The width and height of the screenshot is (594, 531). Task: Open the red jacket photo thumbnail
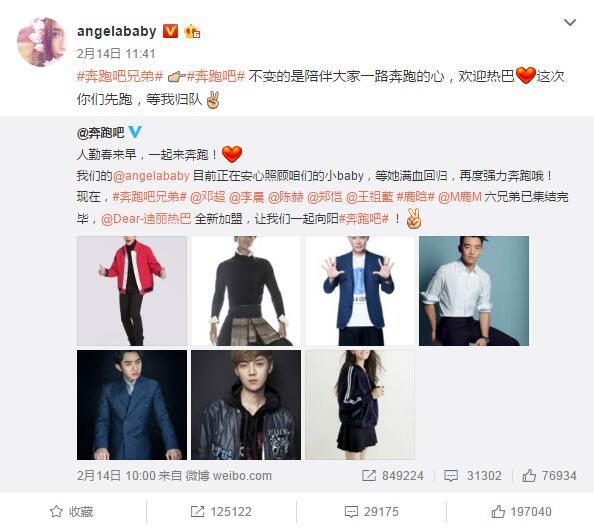[132, 291]
